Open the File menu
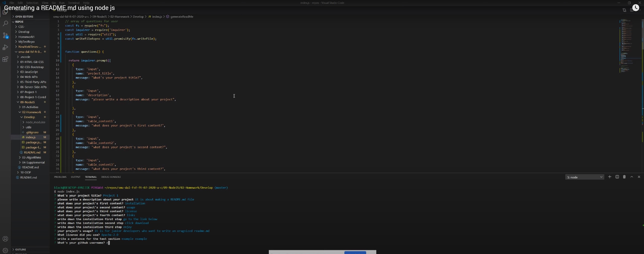This screenshot has width=644, height=254. [x=12, y=3]
